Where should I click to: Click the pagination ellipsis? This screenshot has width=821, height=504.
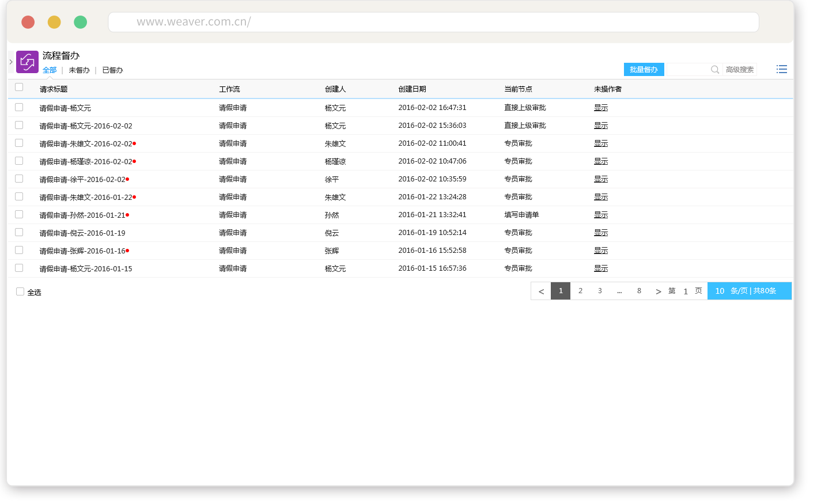[619, 291]
